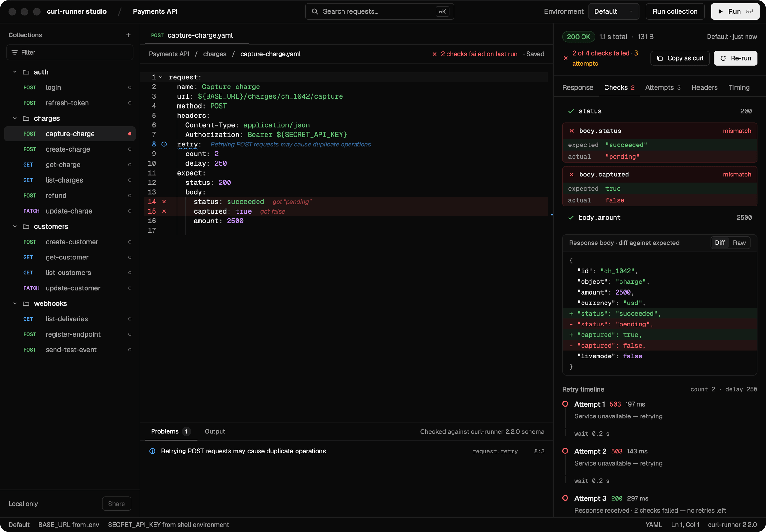Click the checkmark icon next to status check
The width and height of the screenshot is (766, 532).
(x=571, y=111)
